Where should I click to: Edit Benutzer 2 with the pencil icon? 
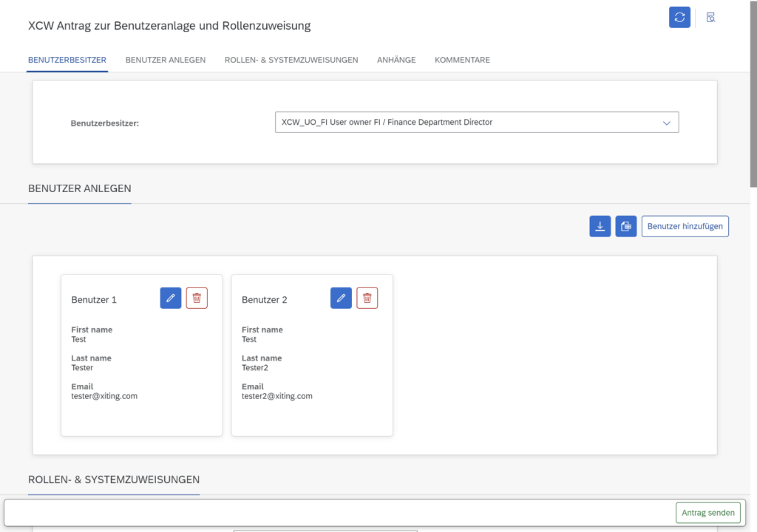point(341,298)
